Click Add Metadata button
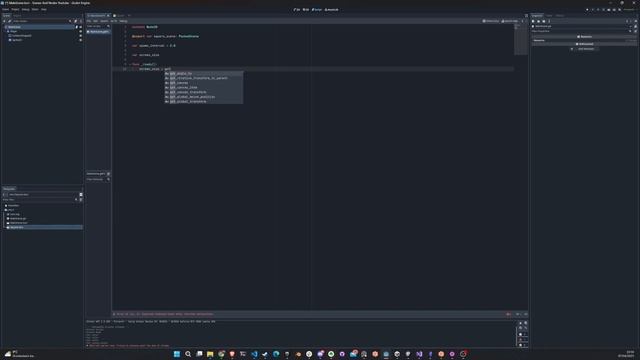Viewport: 640px width, 360px height. (584, 49)
